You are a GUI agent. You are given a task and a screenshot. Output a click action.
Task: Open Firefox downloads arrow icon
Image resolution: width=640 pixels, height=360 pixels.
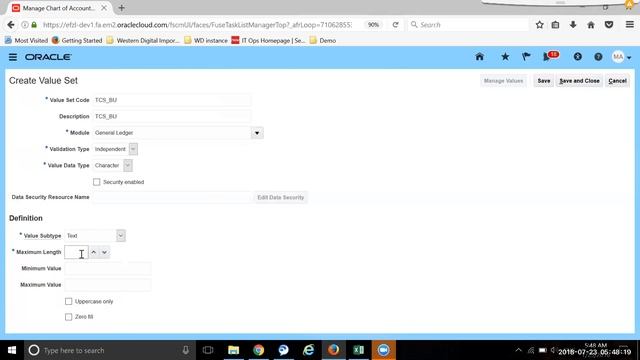573,25
